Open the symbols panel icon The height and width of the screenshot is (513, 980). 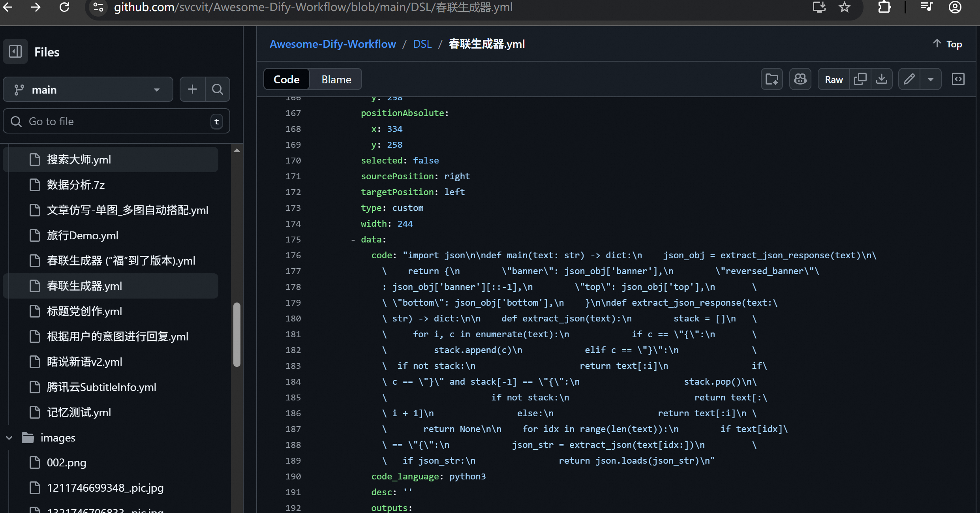pyautogui.click(x=958, y=79)
